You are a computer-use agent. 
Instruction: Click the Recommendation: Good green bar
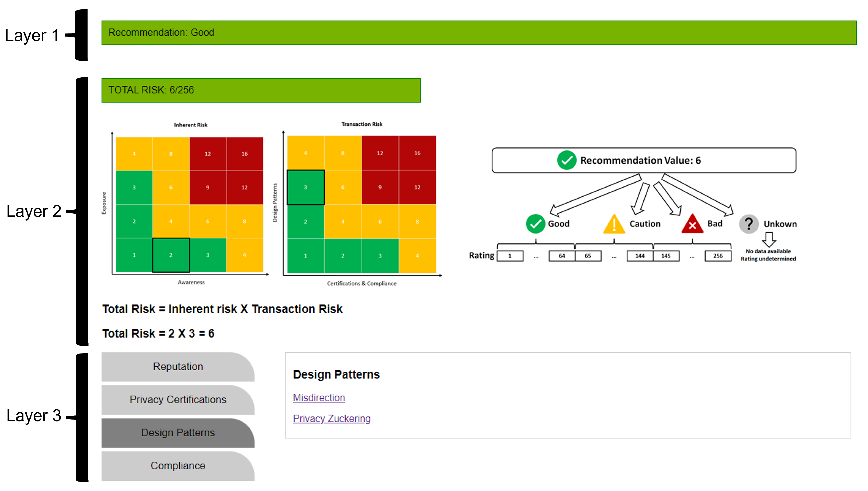coord(478,33)
